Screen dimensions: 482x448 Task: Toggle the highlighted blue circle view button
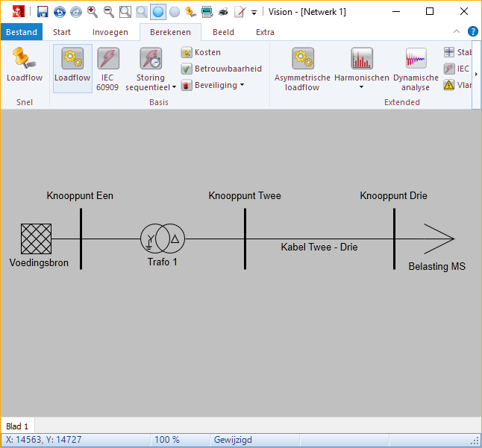coord(157,12)
